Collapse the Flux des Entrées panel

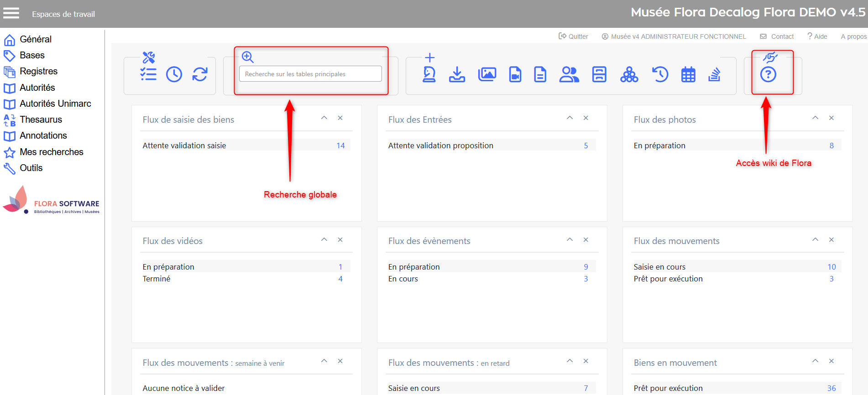coord(570,118)
